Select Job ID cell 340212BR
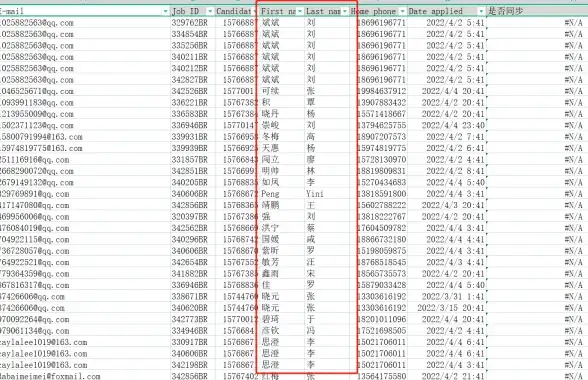 click(189, 68)
